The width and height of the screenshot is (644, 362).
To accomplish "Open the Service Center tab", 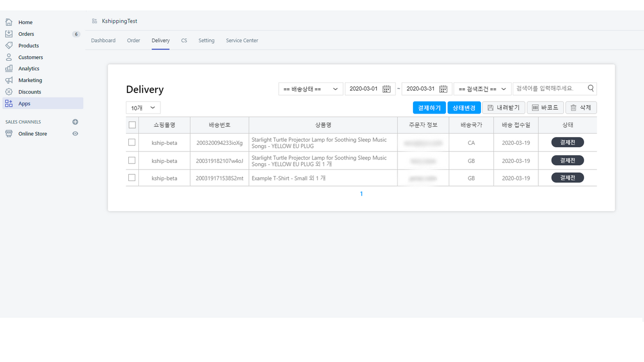I will click(242, 40).
